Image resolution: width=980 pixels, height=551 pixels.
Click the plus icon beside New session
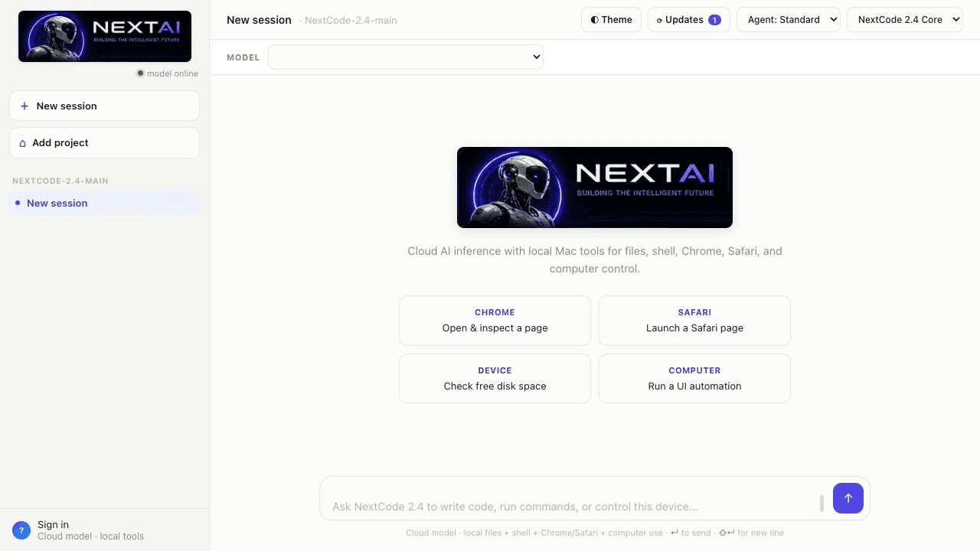click(x=24, y=106)
